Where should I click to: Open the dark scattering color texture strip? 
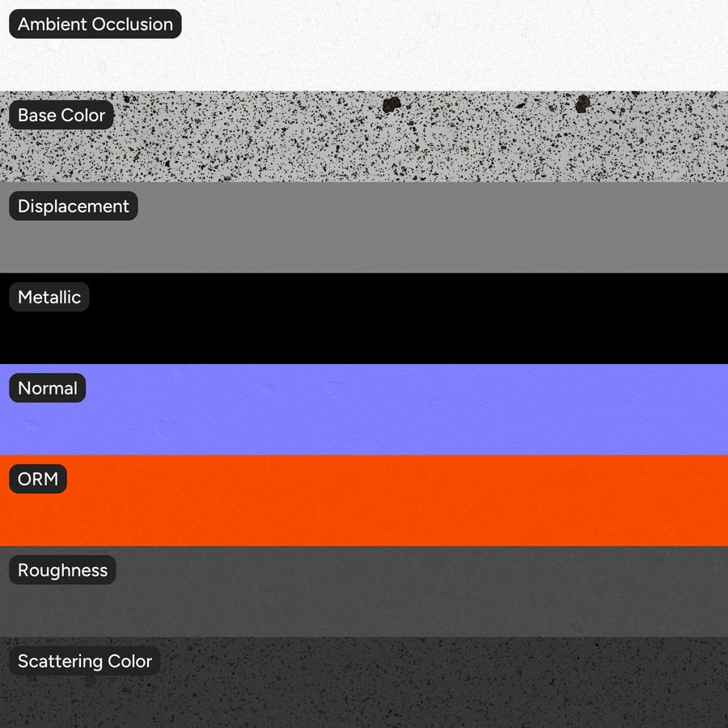pyautogui.click(x=364, y=683)
